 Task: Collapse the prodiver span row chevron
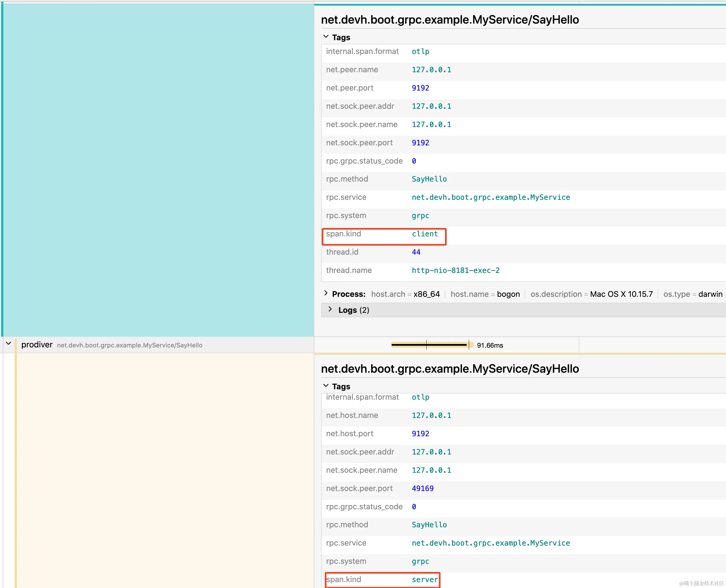(9, 344)
